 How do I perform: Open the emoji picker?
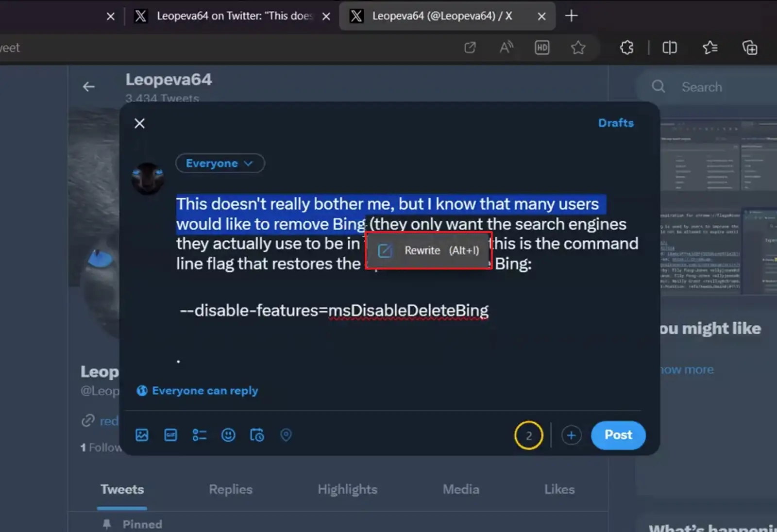(x=228, y=435)
